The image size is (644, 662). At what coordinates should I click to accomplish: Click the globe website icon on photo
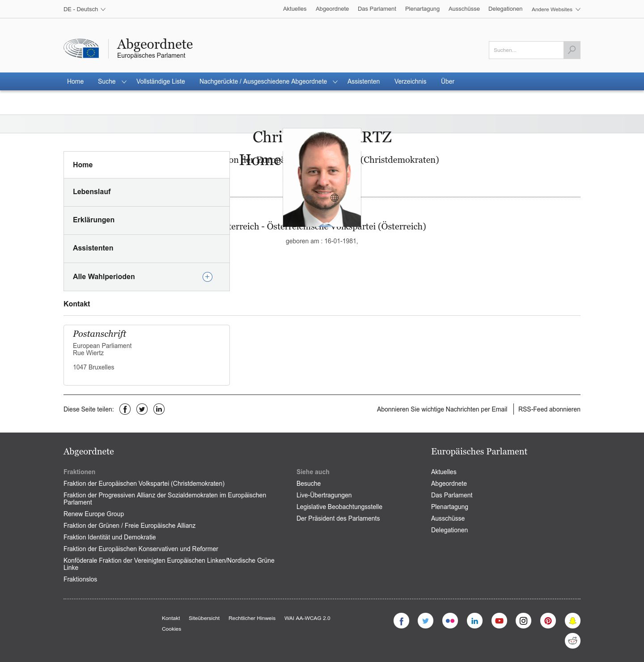[x=335, y=198]
